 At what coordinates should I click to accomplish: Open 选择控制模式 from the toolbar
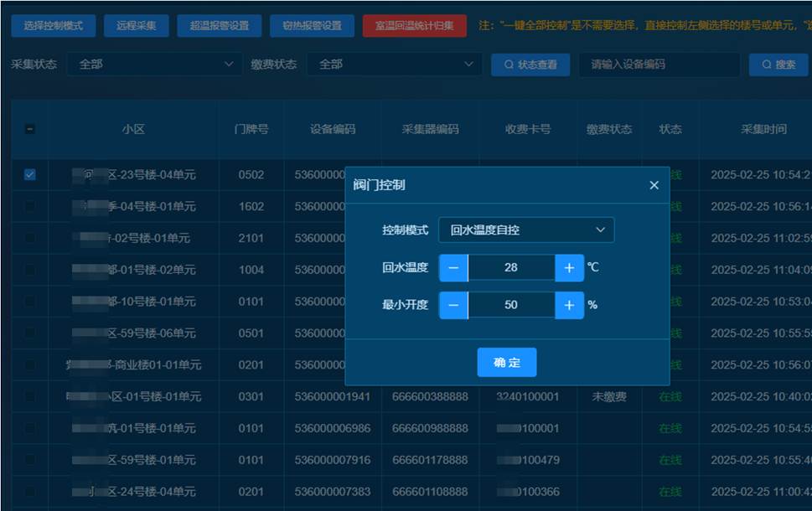tap(54, 26)
